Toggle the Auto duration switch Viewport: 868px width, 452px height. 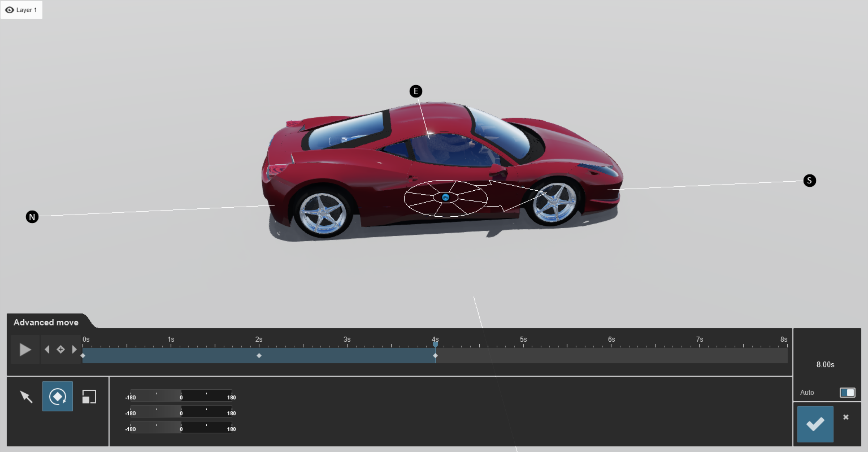[x=847, y=393]
